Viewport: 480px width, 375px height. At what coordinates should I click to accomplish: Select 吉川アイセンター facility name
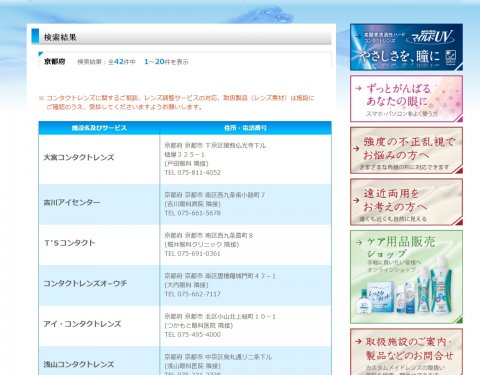[x=72, y=202]
